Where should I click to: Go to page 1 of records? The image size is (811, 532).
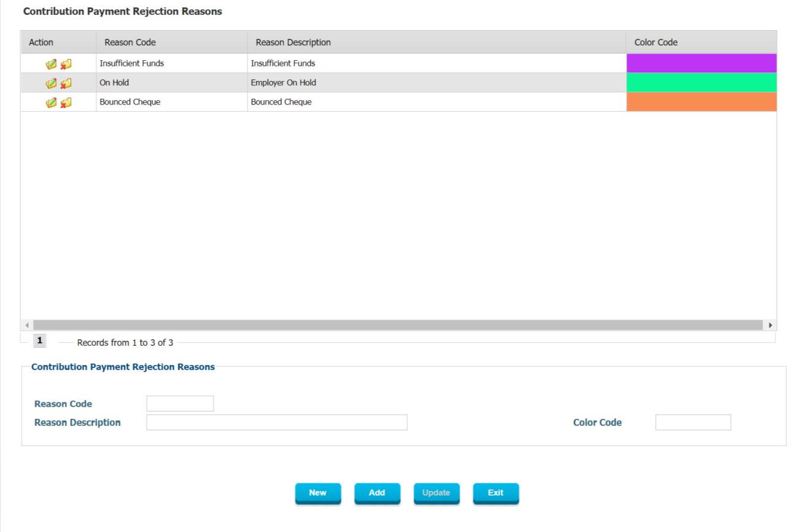click(39, 340)
